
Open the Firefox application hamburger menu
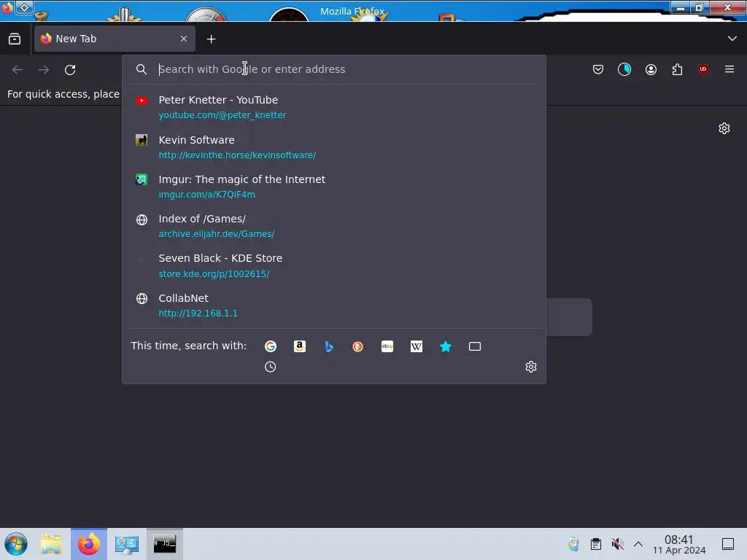[729, 69]
